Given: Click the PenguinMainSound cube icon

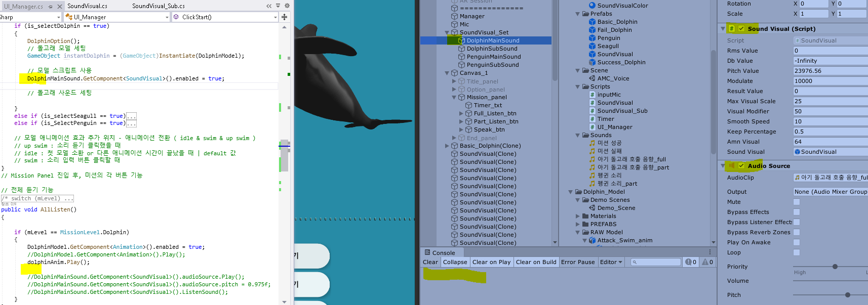Looking at the screenshot, I should coord(461,57).
